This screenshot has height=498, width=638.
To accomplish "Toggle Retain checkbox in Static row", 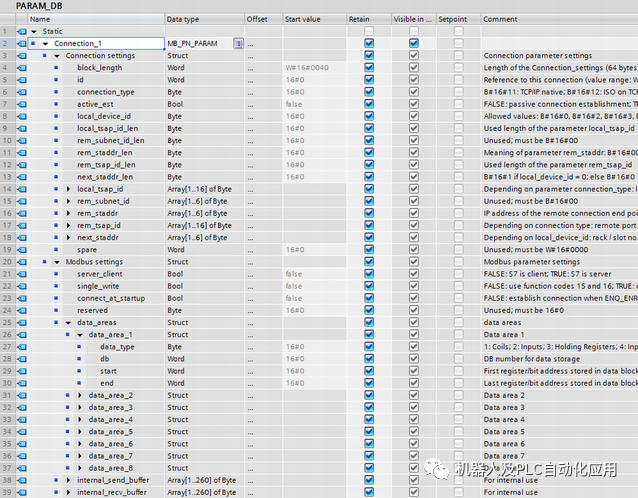I will click(x=369, y=31).
